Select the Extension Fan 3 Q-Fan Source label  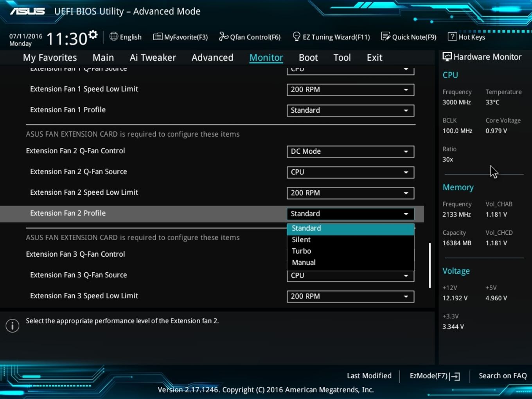point(79,275)
